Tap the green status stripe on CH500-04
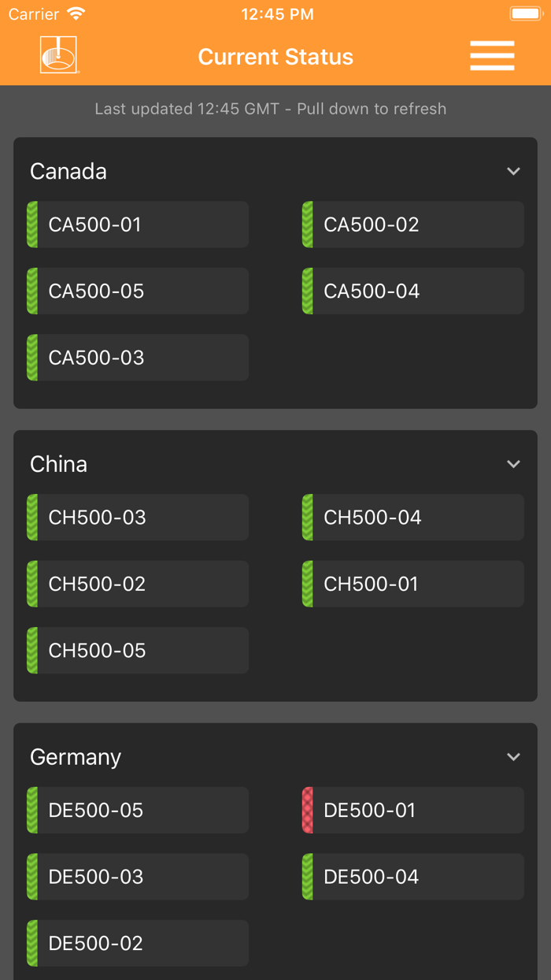 click(x=308, y=518)
